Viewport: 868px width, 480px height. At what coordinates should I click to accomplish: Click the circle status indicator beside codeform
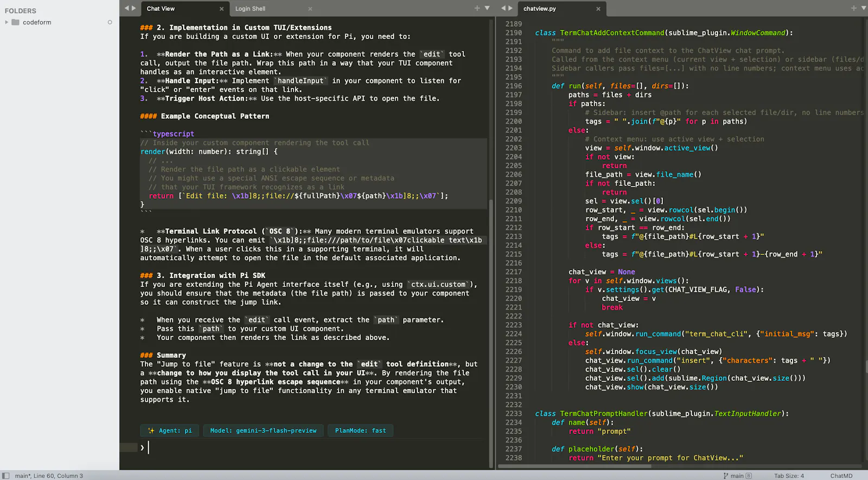(110, 22)
